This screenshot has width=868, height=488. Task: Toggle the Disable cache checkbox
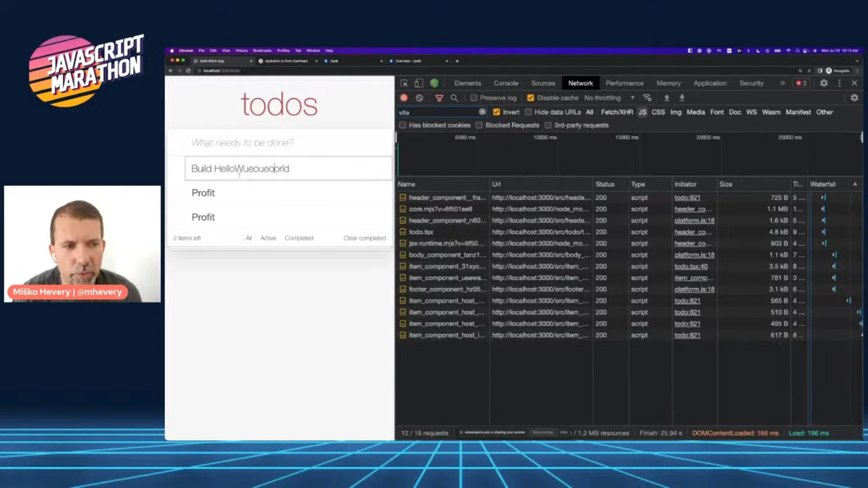point(530,98)
